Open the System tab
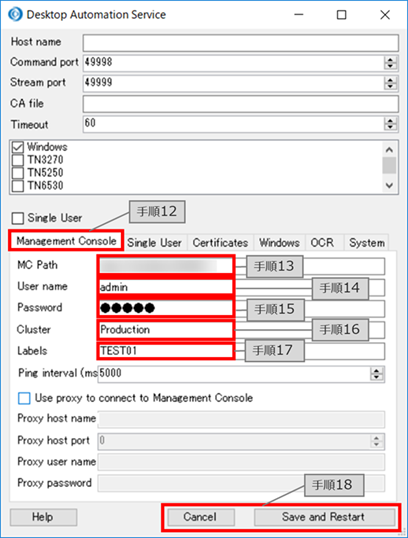 (367, 243)
